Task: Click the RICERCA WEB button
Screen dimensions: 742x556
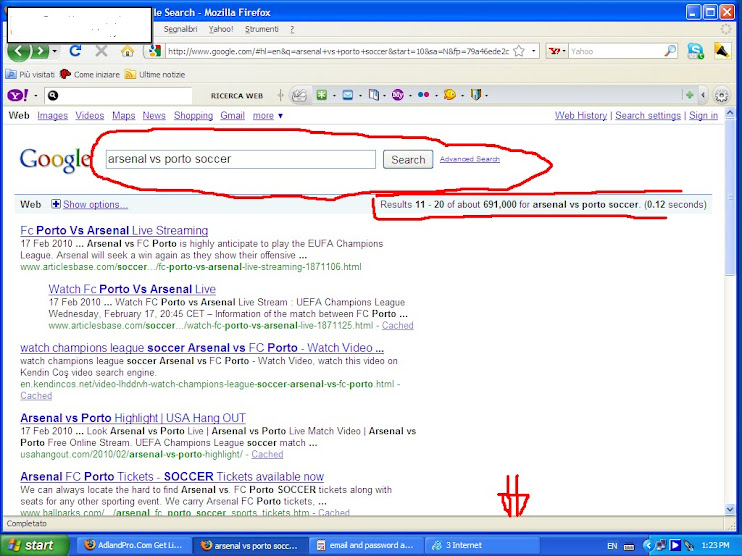Action: point(237,96)
